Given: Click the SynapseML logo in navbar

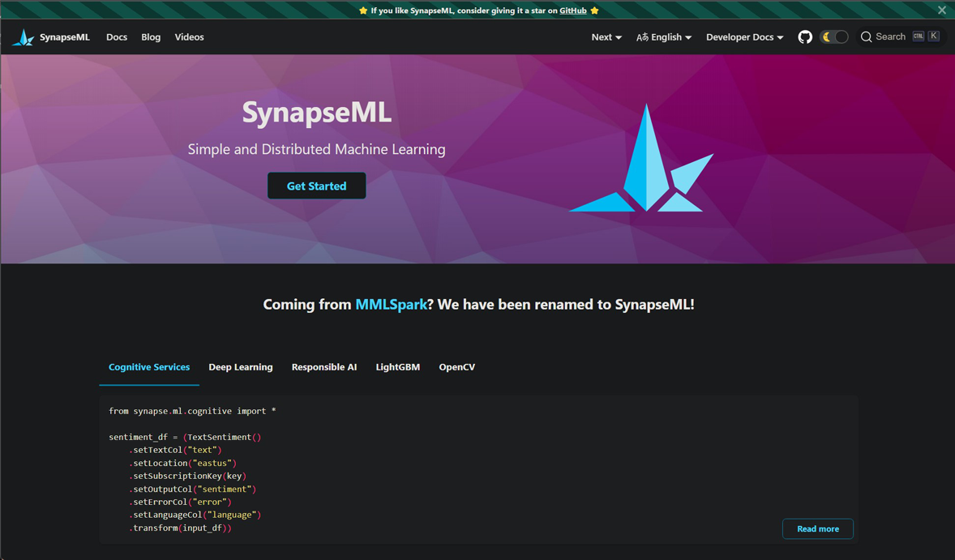Looking at the screenshot, I should (x=24, y=38).
